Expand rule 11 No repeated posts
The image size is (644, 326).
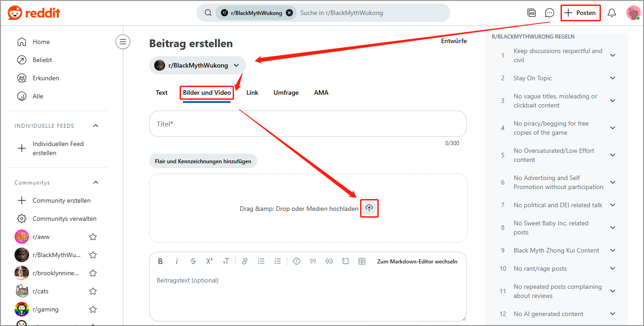(x=613, y=291)
